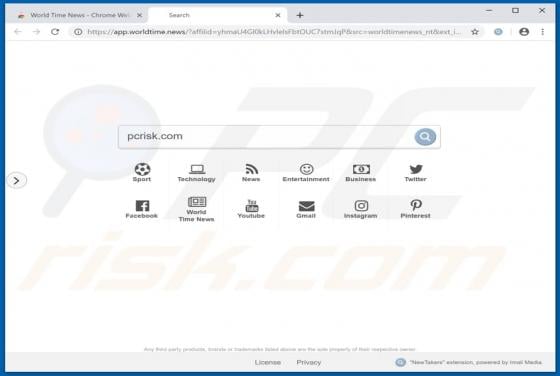
Task: Click the extension icon in the browser toolbar
Action: pyautogui.click(x=498, y=32)
